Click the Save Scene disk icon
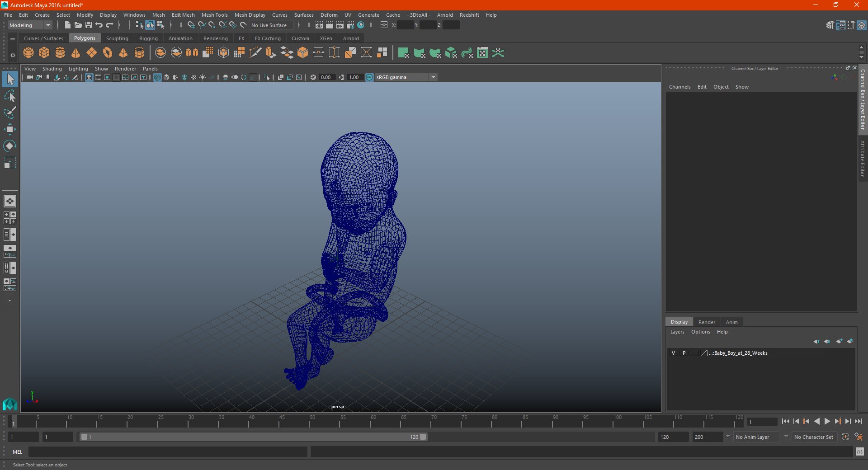This screenshot has height=470, width=868. (x=89, y=25)
